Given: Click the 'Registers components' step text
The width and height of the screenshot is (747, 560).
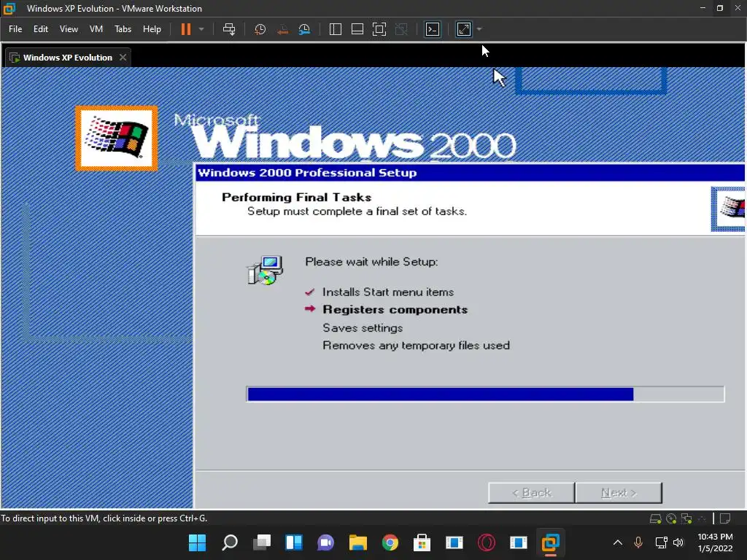Looking at the screenshot, I should (395, 309).
